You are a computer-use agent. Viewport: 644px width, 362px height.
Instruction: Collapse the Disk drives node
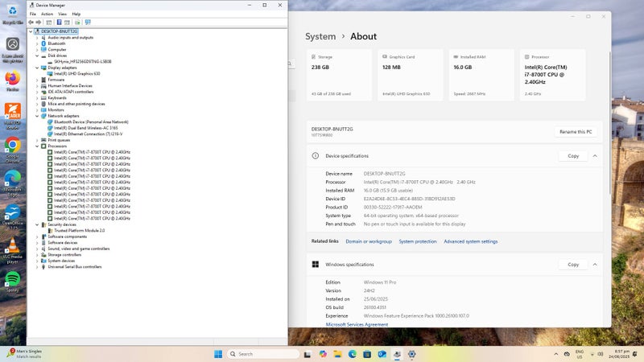[x=37, y=56]
